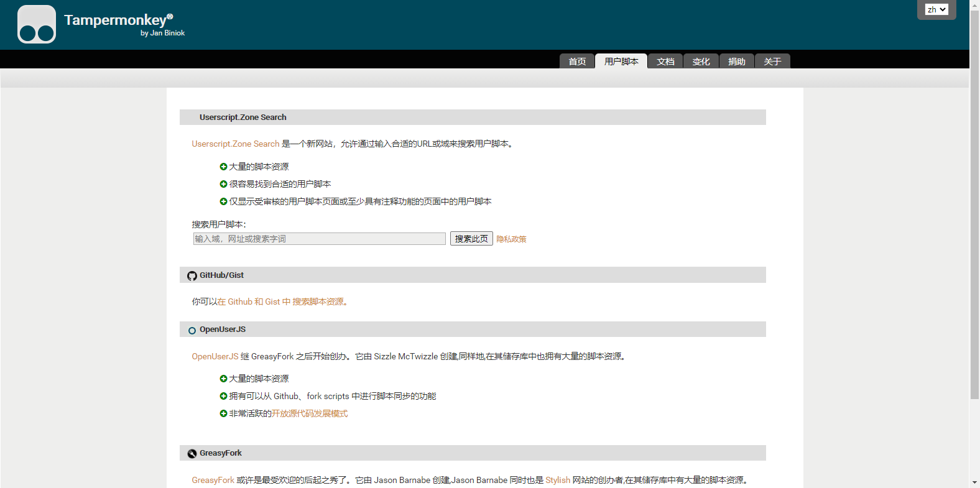
Task: Click the Tampermonkey title text
Action: 118,20
